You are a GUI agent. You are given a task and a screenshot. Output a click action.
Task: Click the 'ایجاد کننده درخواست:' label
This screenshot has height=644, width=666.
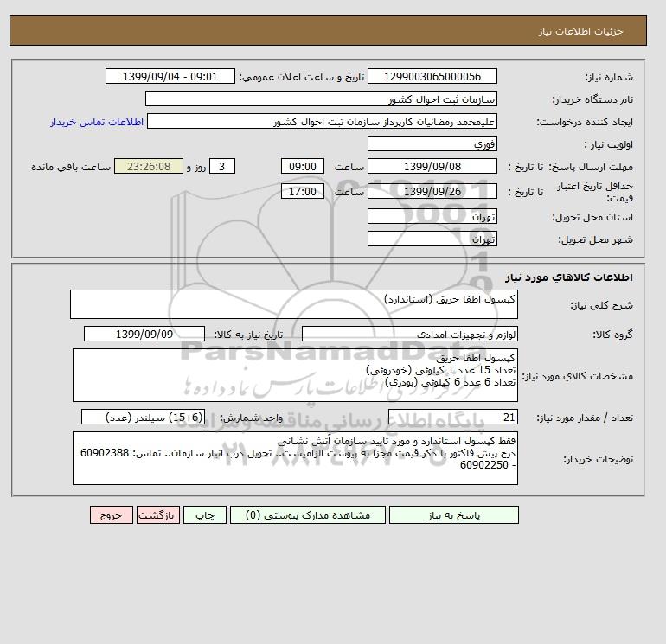point(585,122)
